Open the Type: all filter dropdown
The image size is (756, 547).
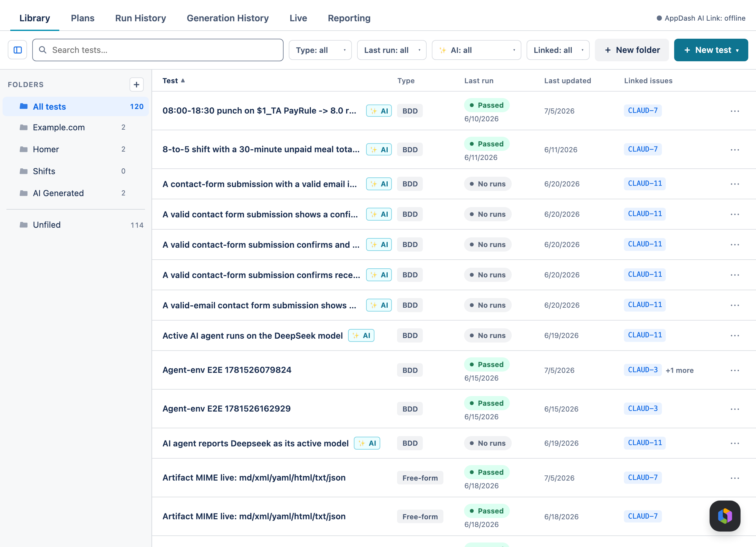click(320, 50)
